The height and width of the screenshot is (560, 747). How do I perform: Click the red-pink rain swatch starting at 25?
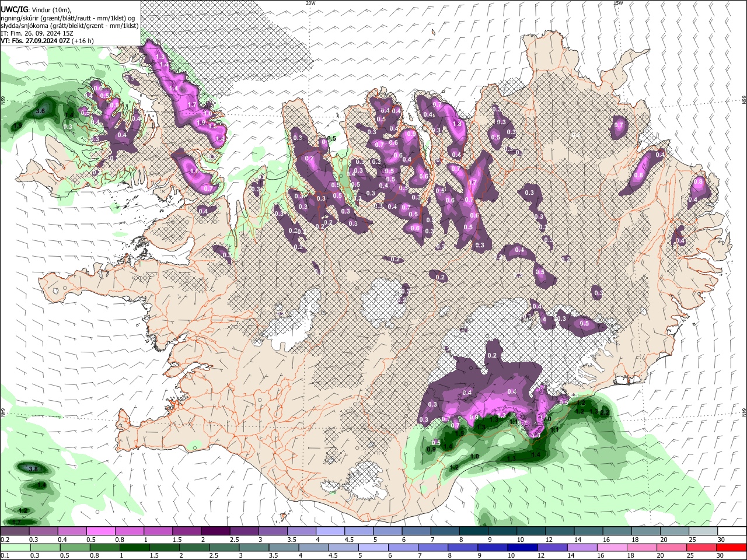[701, 547]
